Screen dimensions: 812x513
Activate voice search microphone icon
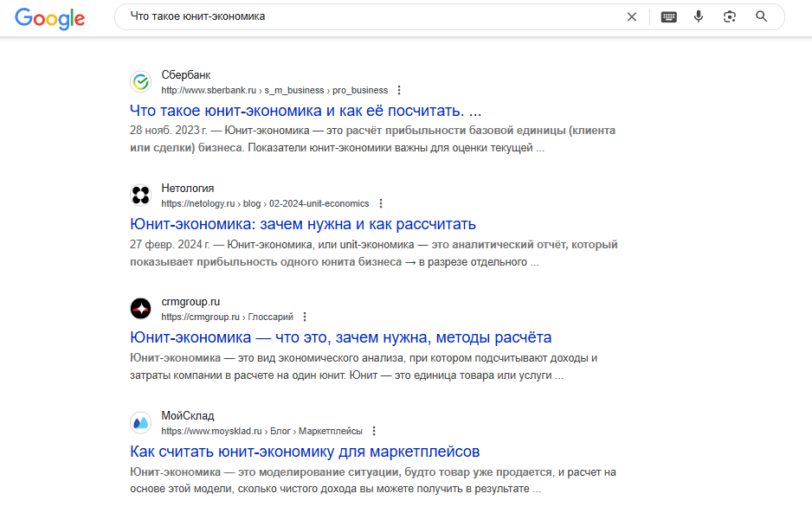click(699, 16)
